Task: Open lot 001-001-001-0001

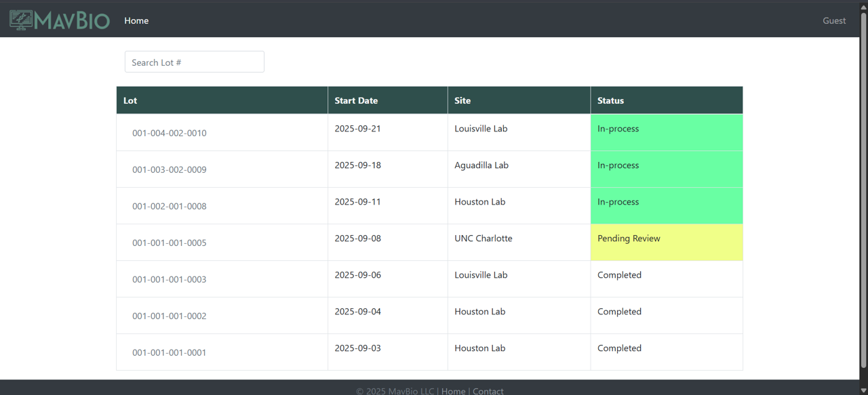Action: pos(169,352)
